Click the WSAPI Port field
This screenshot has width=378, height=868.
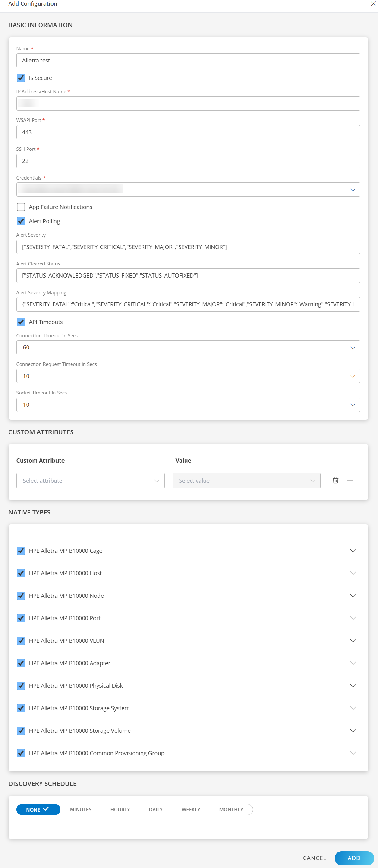(x=188, y=132)
